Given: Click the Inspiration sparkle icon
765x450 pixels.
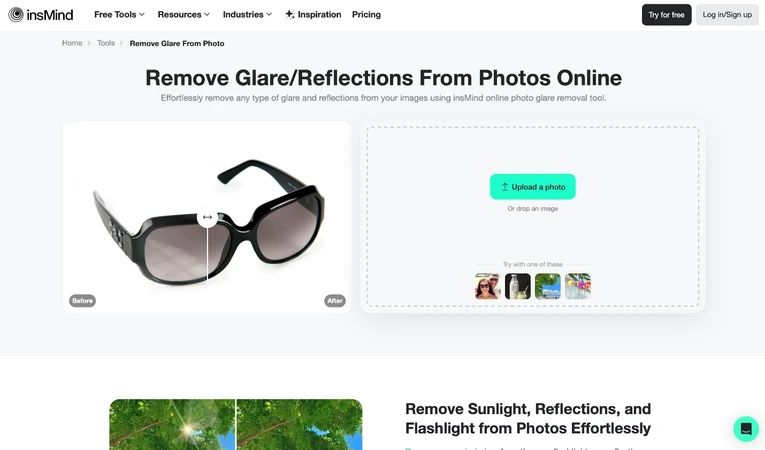Looking at the screenshot, I should click(290, 15).
